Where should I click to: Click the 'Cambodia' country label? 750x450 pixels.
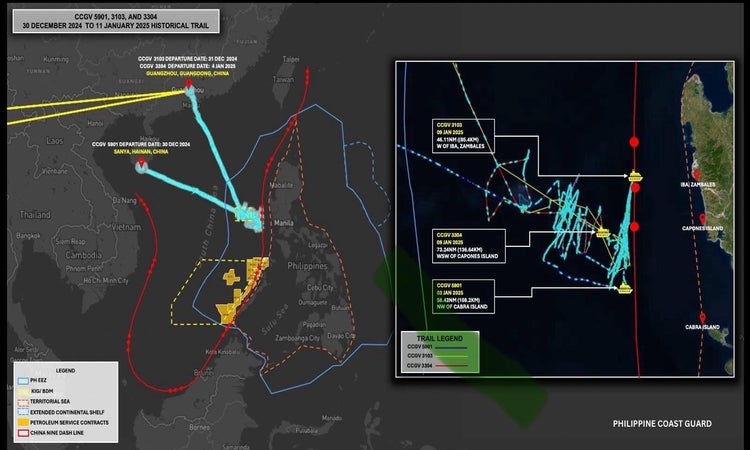(84, 255)
